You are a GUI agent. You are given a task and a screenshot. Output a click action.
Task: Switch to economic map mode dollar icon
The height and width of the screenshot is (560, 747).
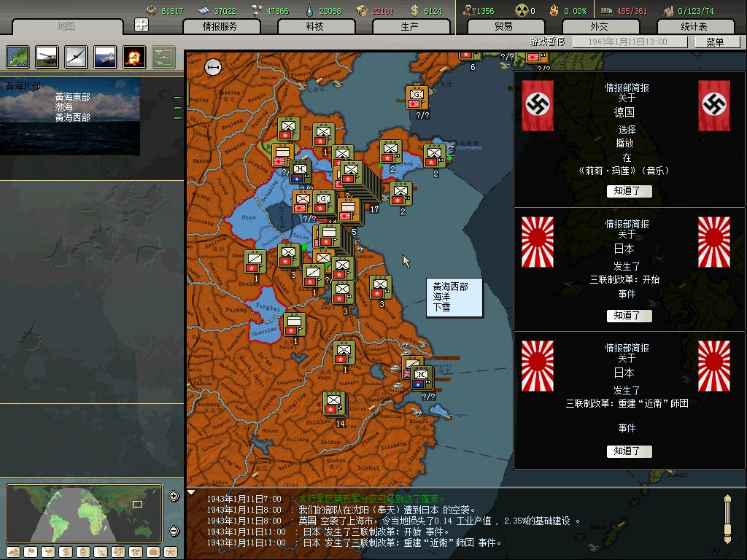[66, 552]
